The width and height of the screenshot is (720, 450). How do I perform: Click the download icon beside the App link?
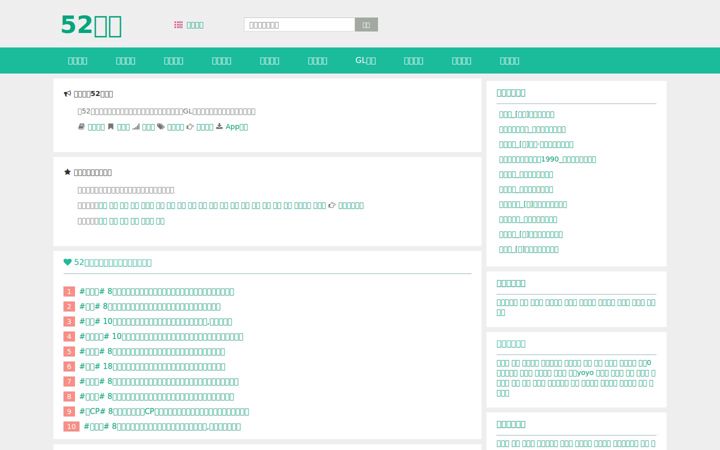(219, 126)
